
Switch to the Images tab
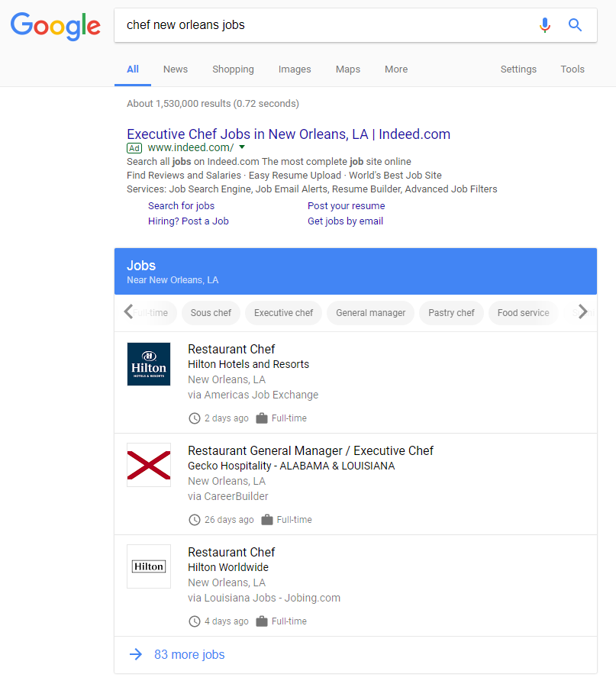click(x=295, y=69)
